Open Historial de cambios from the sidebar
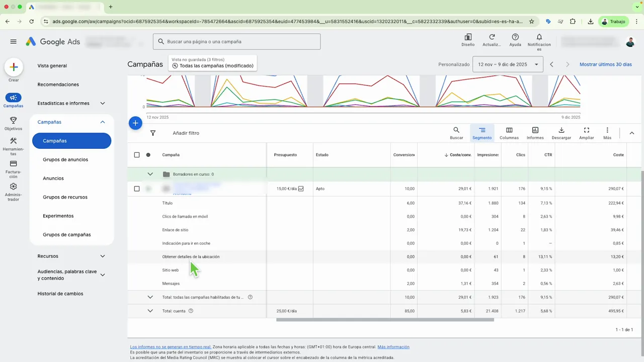Image resolution: width=644 pixels, height=362 pixels. [60, 294]
